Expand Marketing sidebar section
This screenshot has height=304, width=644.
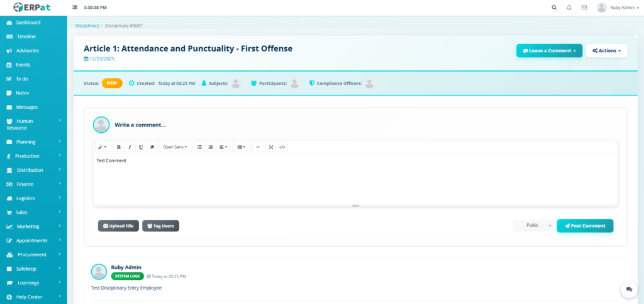33,227
